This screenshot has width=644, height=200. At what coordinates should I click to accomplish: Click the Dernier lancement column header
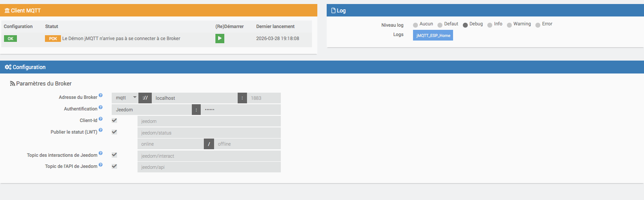pos(275,27)
